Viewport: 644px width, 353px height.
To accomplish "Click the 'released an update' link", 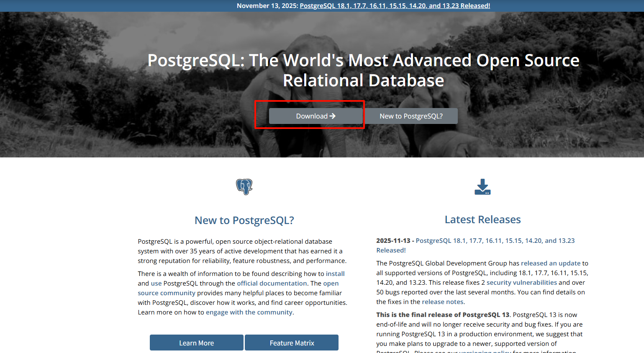I will [551, 263].
